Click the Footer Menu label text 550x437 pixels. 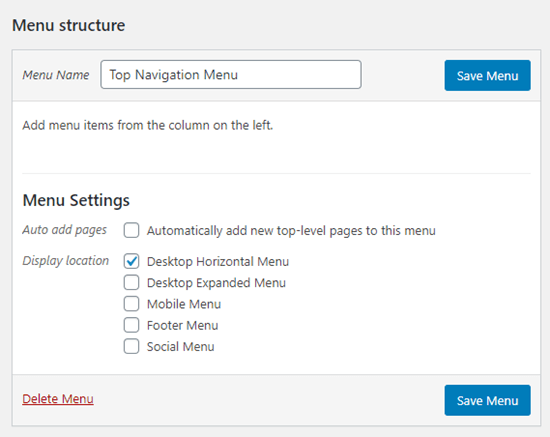182,325
